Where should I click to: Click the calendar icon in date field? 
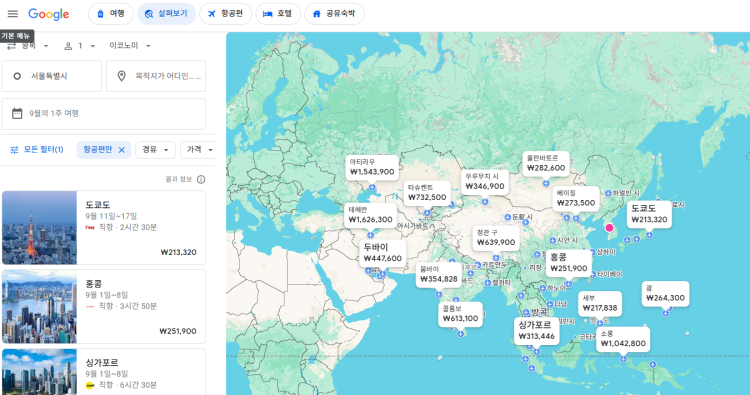[x=17, y=114]
